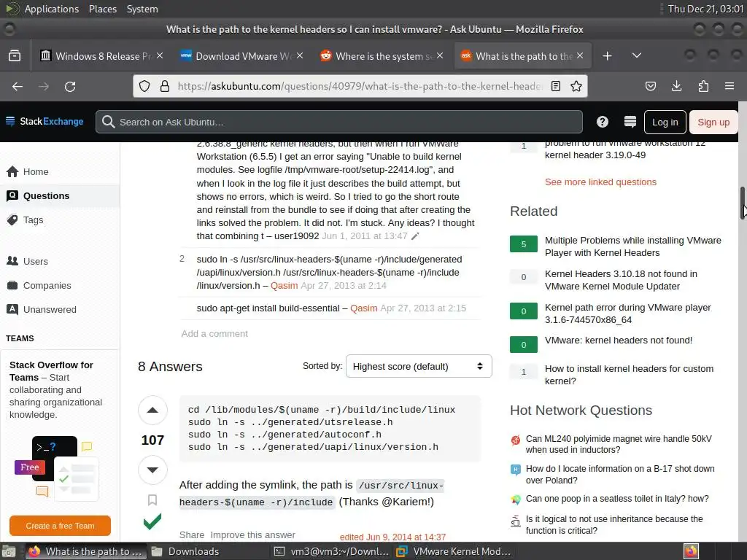Click the Stack Exchange help icon
This screenshot has height=560, width=747.
click(602, 122)
